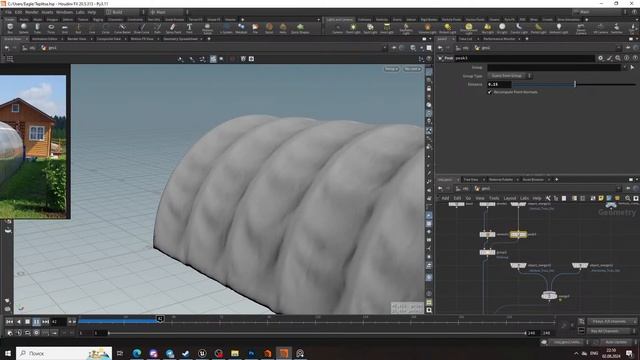The height and width of the screenshot is (360, 640).
Task: Select the Tube shelf tool
Action: tap(37, 28)
